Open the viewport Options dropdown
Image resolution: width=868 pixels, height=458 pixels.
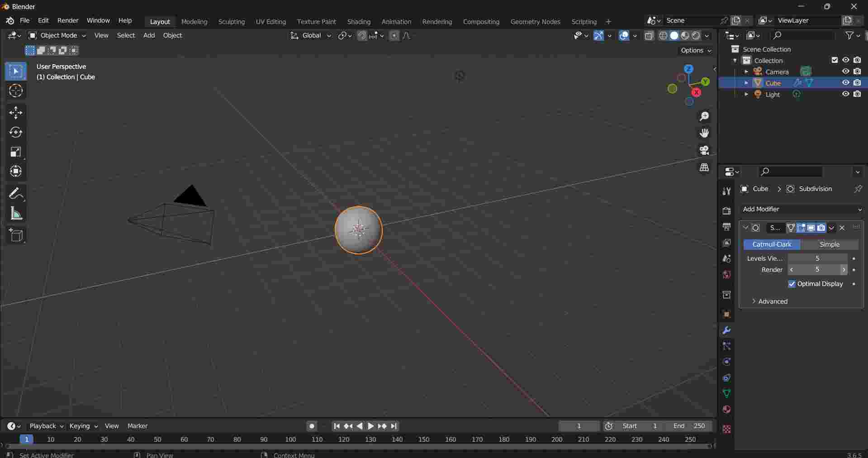(x=696, y=50)
